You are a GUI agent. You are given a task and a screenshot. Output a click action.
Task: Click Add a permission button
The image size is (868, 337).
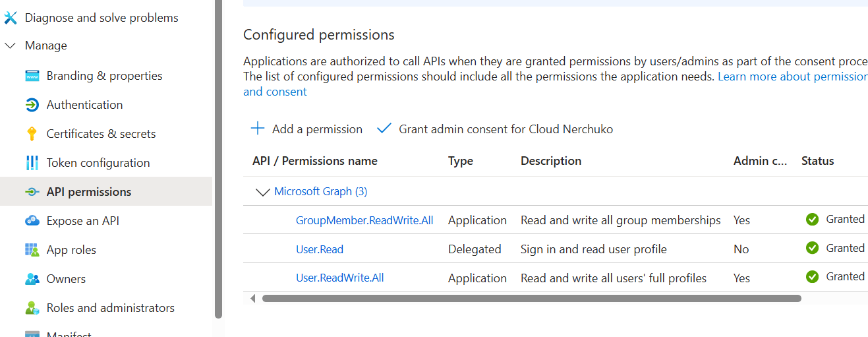(x=307, y=129)
